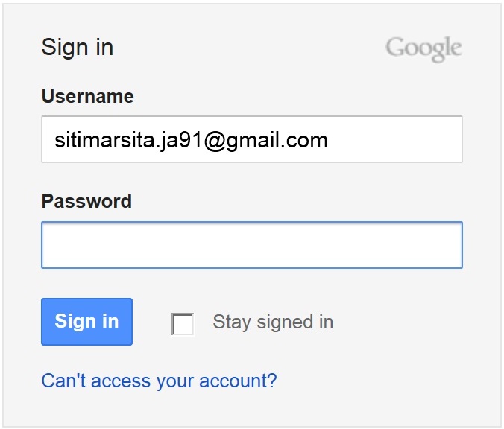Click the bold Username heading above the field

[87, 96]
